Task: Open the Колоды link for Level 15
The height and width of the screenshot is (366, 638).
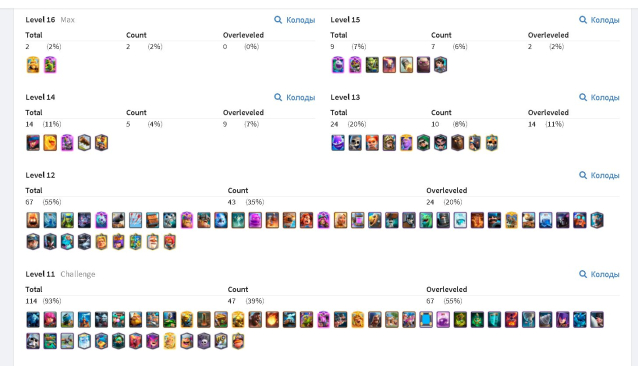Action: [x=599, y=20]
